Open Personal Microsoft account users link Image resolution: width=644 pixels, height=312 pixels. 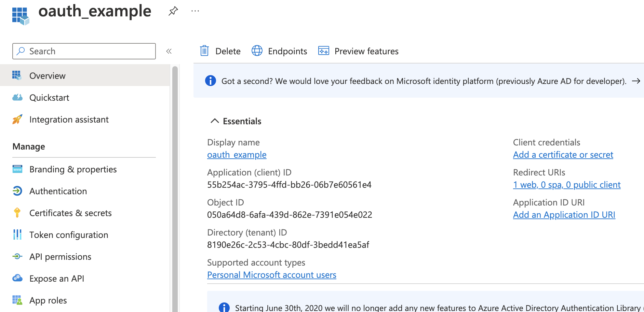point(272,275)
